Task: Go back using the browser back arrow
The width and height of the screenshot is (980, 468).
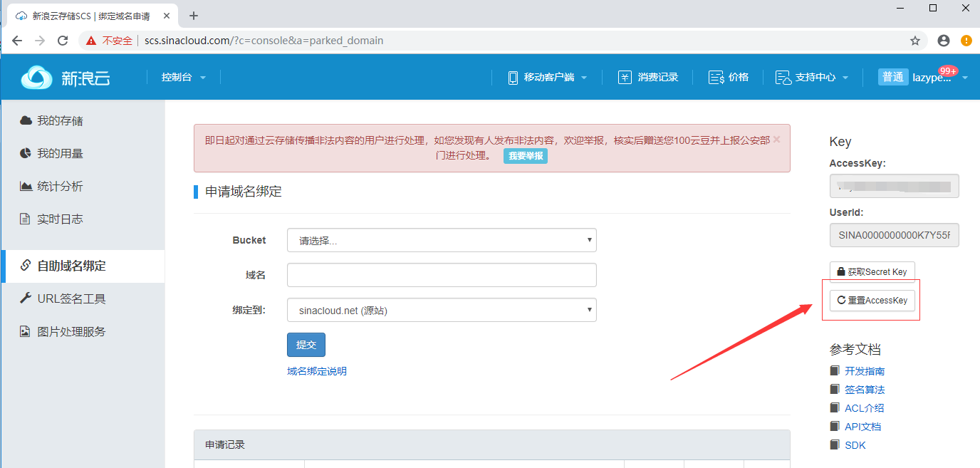Action: [x=17, y=41]
